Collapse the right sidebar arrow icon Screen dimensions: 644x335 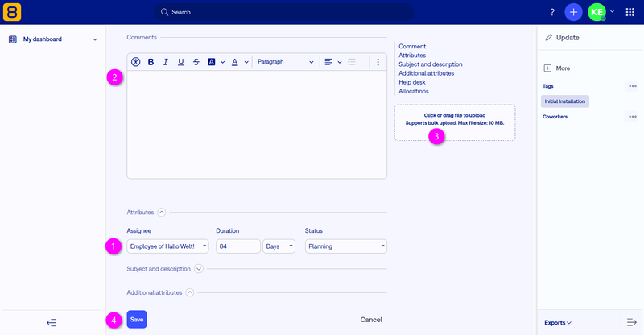click(x=632, y=323)
